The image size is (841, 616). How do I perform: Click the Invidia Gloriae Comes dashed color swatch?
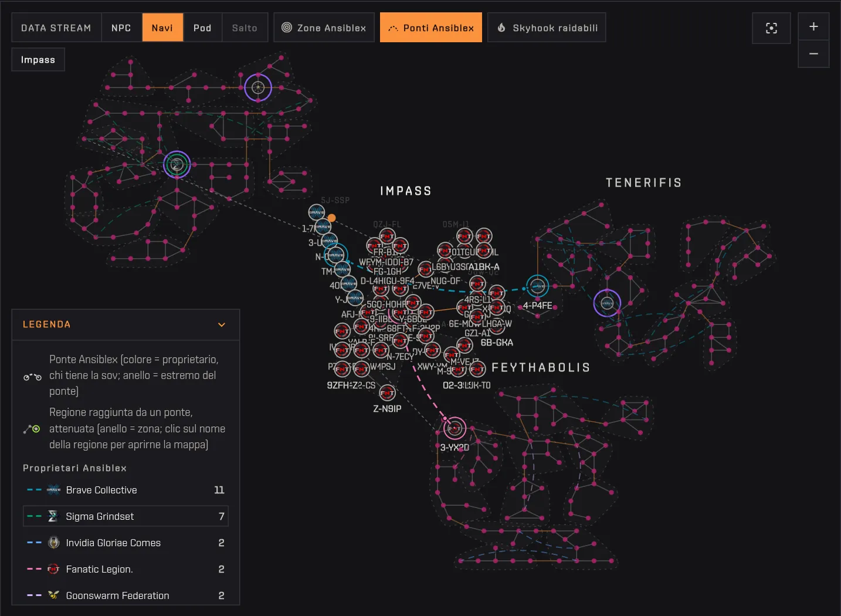pyautogui.click(x=34, y=543)
